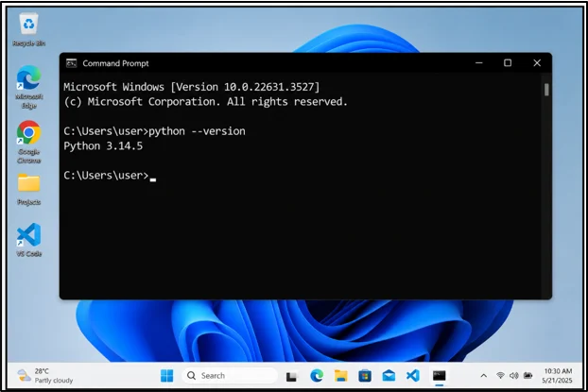Open Mail app from the taskbar
Screen dimensions: 588x392
pyautogui.click(x=389, y=376)
